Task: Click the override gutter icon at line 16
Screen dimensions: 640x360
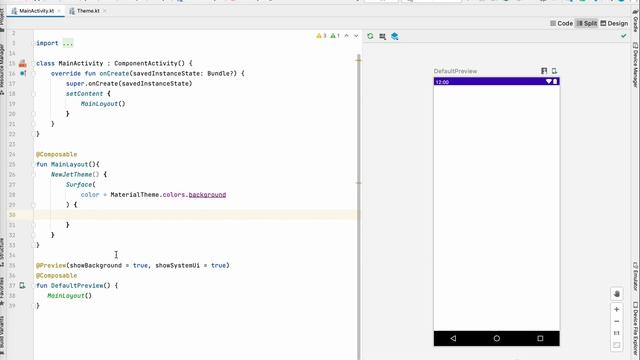Action: [x=23, y=73]
